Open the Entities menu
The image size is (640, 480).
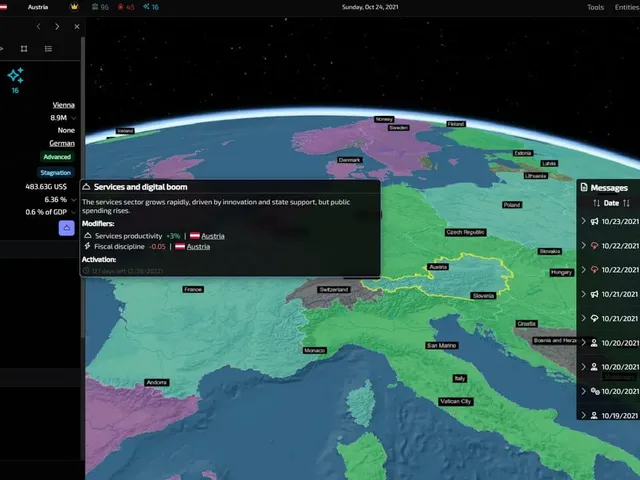627,7
